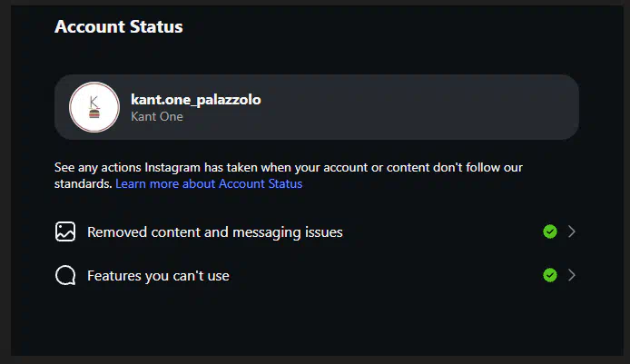Expand the Features you can't use chevron
Viewport: 630px width, 364px height.
(x=572, y=275)
